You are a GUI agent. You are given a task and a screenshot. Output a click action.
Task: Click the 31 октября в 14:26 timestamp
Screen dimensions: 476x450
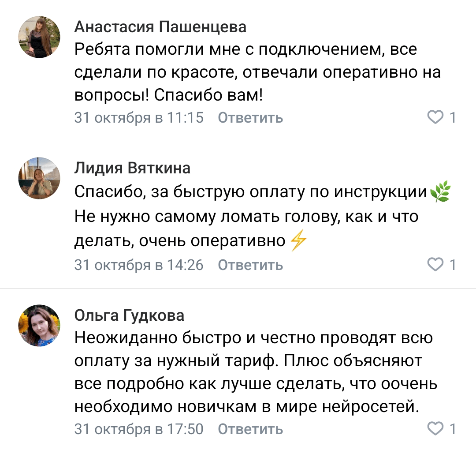tap(139, 265)
